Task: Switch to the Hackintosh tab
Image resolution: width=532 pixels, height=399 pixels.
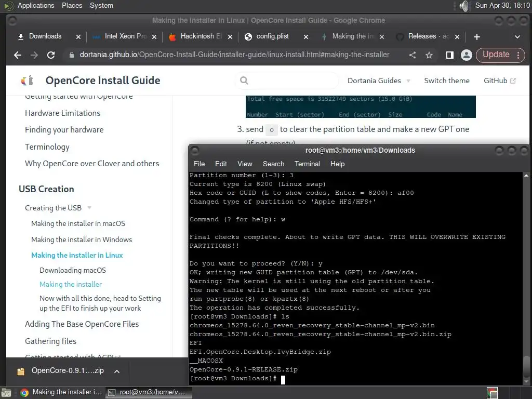Action: [x=201, y=36]
